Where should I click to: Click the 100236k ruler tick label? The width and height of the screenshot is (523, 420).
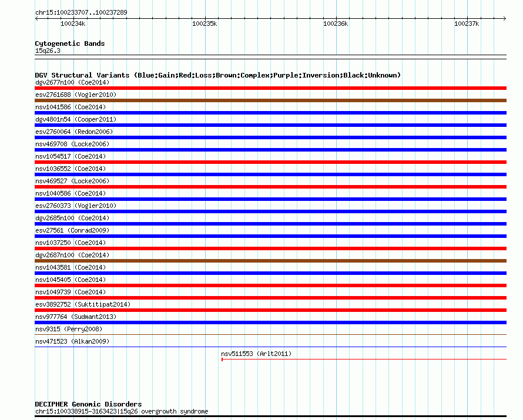[336, 23]
